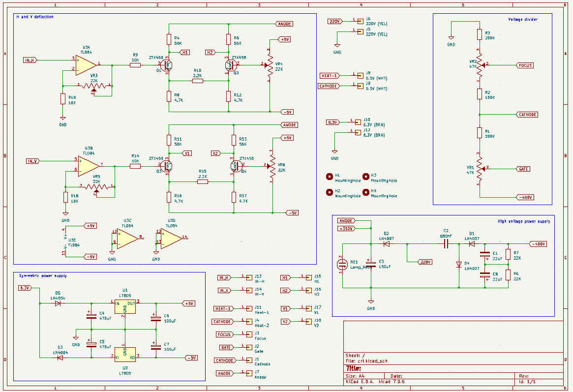The image size is (573, 392).
Task: Click the "Voltage divider" section title
Action: click(x=522, y=19)
